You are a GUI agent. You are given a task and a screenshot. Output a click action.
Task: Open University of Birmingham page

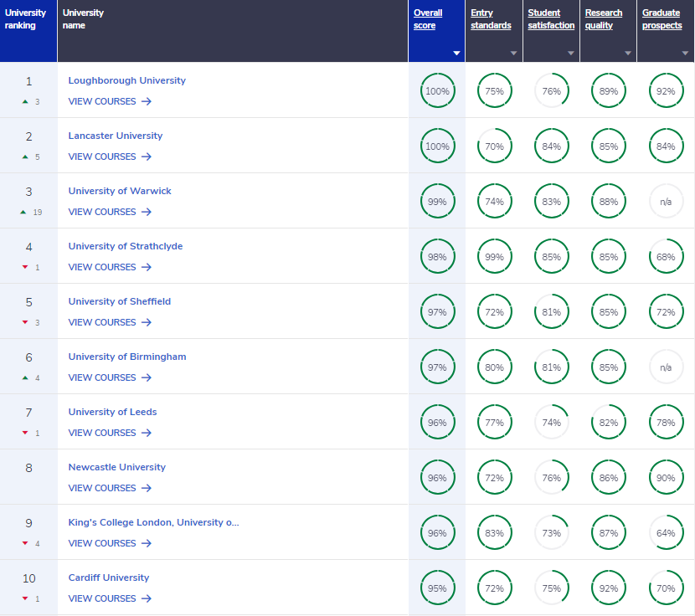[127, 357]
